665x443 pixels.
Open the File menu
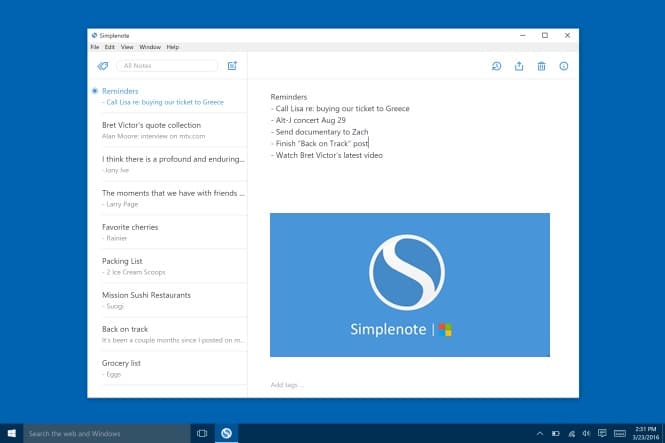click(95, 47)
